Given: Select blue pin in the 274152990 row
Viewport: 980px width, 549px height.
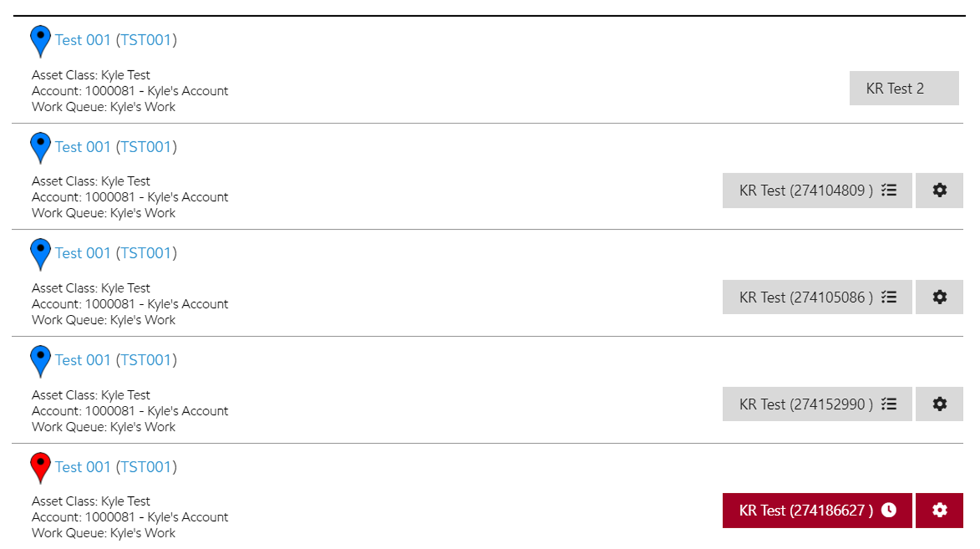Looking at the screenshot, I should coord(40,359).
